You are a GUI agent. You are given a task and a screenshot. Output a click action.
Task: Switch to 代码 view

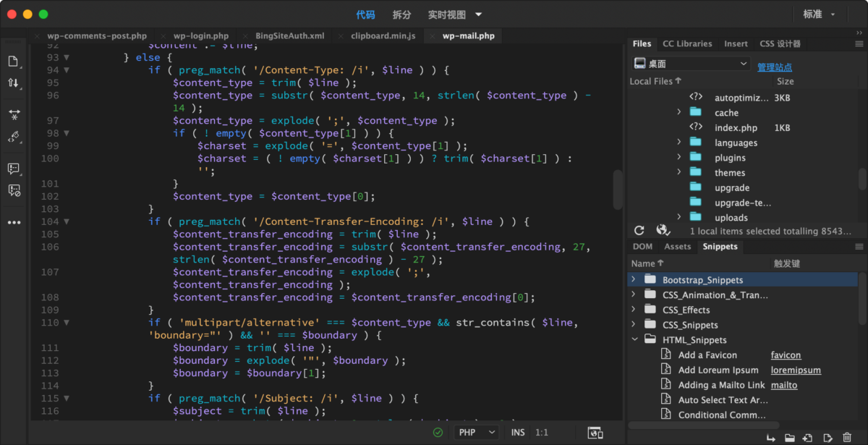(x=365, y=14)
